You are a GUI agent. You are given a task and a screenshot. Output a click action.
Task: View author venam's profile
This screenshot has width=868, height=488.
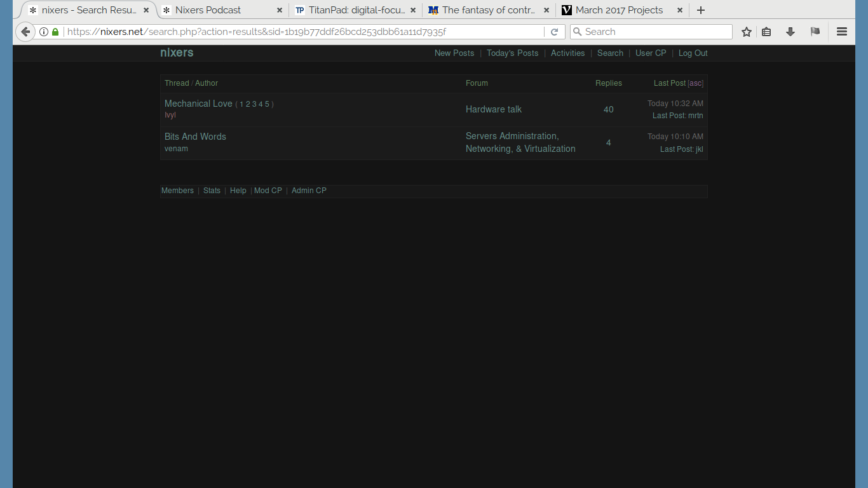[x=176, y=149]
